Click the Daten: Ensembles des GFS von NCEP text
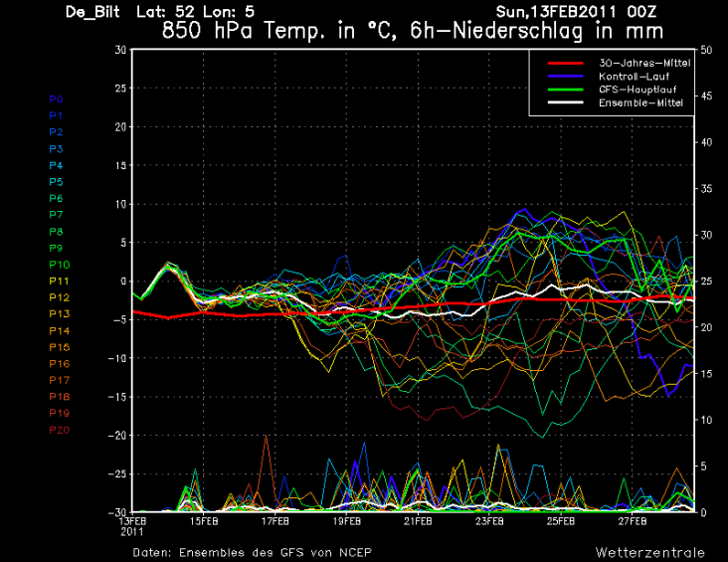This screenshot has width=728, height=562. 252,553
